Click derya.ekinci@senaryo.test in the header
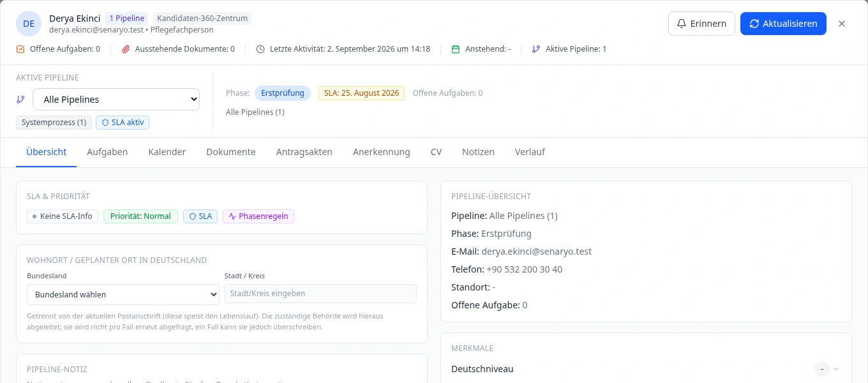Viewport: 868px width, 383px height. click(x=96, y=30)
